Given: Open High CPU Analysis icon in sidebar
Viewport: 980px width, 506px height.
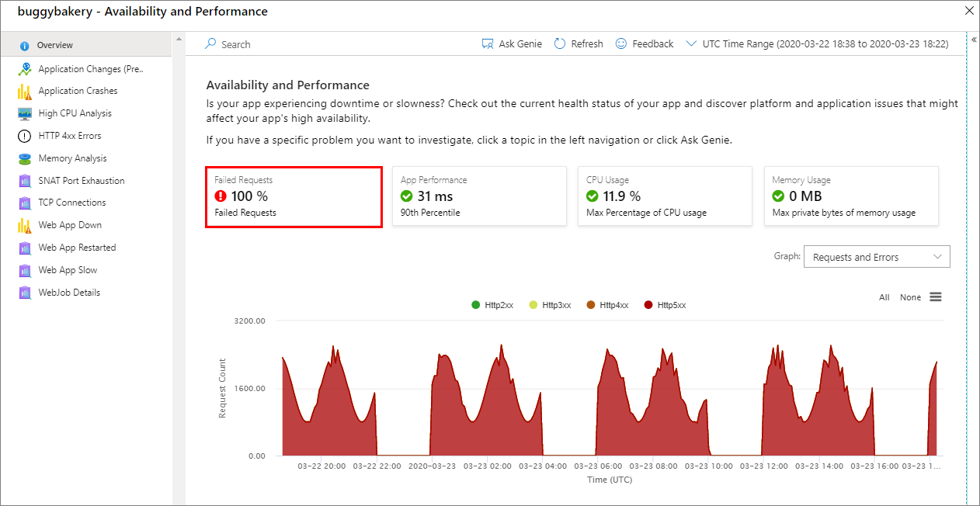Looking at the screenshot, I should [25, 113].
